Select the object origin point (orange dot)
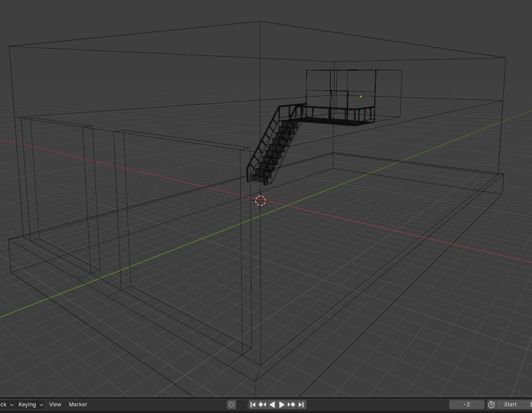Viewport: 532px width, 413px height. pos(361,96)
